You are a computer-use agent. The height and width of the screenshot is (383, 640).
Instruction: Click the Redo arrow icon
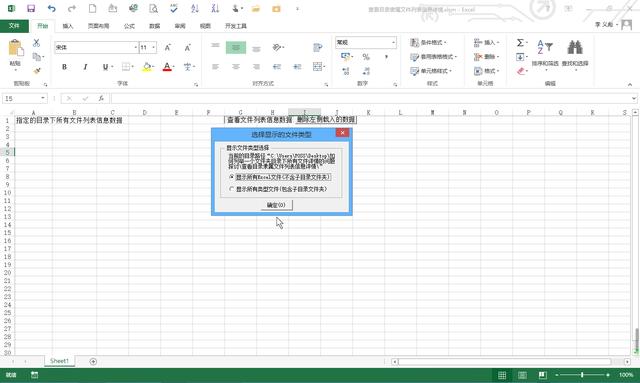tap(72, 9)
